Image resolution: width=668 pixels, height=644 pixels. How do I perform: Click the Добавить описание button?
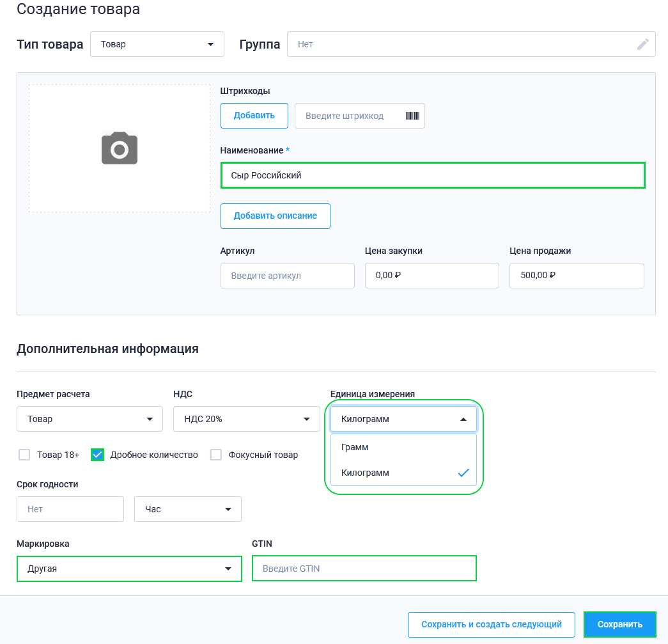pyautogui.click(x=276, y=216)
